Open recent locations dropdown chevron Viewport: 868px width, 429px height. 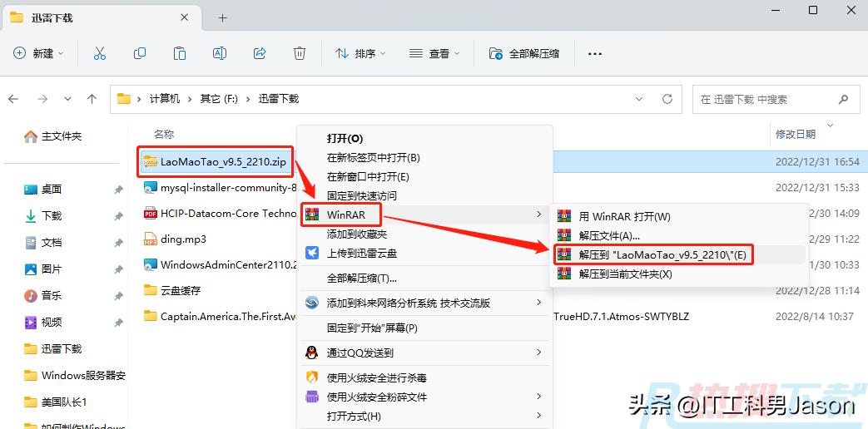pyautogui.click(x=68, y=99)
